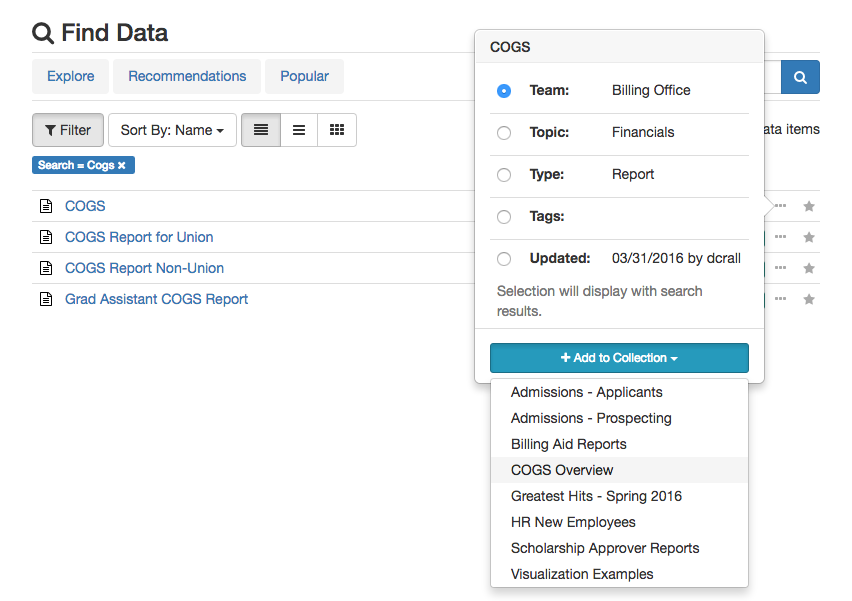Select the Topic radio button
852x601 pixels.
tap(504, 133)
